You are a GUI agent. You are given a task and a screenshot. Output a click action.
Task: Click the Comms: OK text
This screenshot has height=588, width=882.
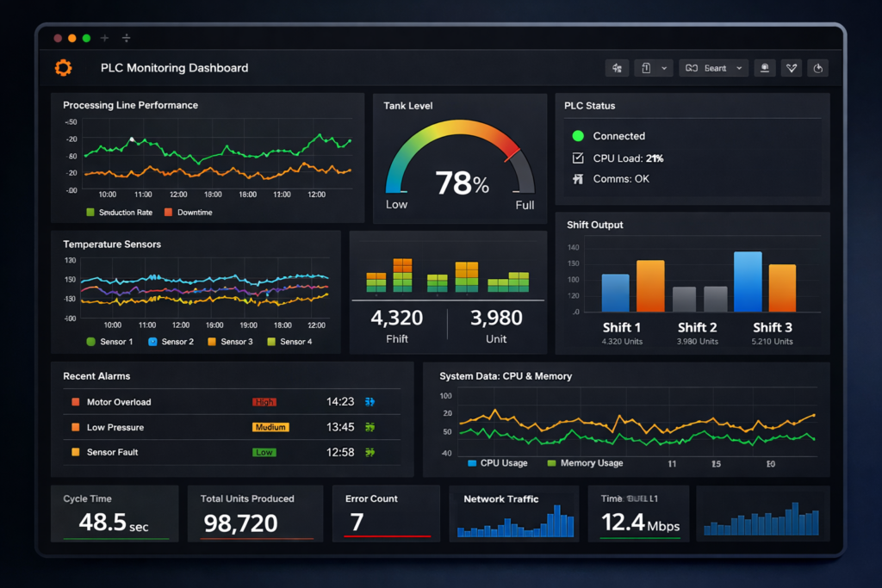pyautogui.click(x=621, y=179)
